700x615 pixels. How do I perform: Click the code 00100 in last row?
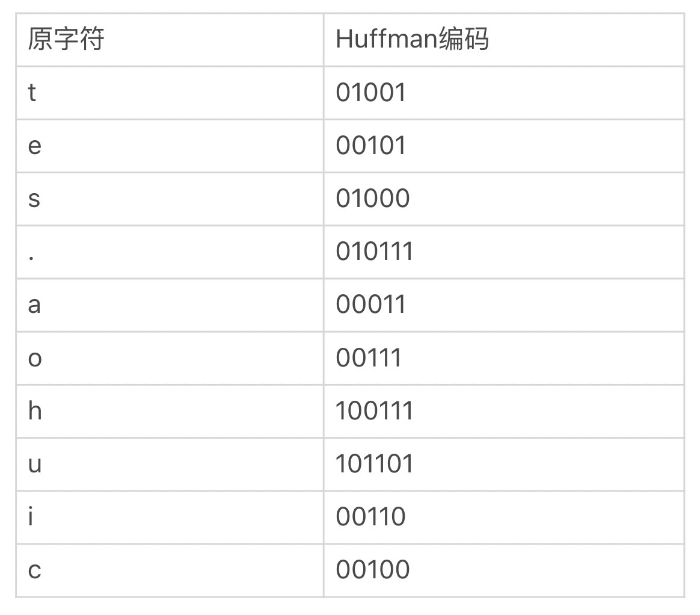click(373, 570)
